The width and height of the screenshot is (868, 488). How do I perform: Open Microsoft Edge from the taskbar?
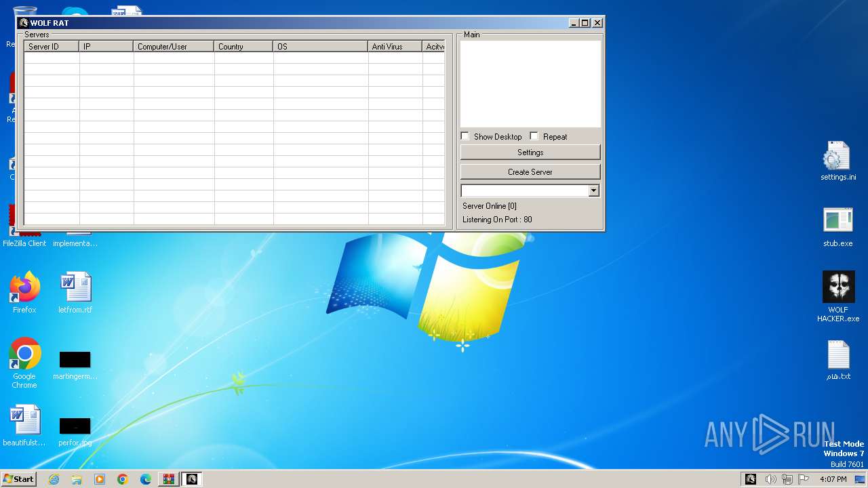point(146,479)
